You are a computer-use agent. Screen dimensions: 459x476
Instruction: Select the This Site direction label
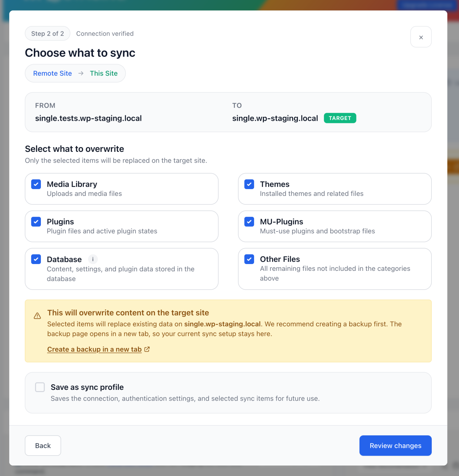104,73
